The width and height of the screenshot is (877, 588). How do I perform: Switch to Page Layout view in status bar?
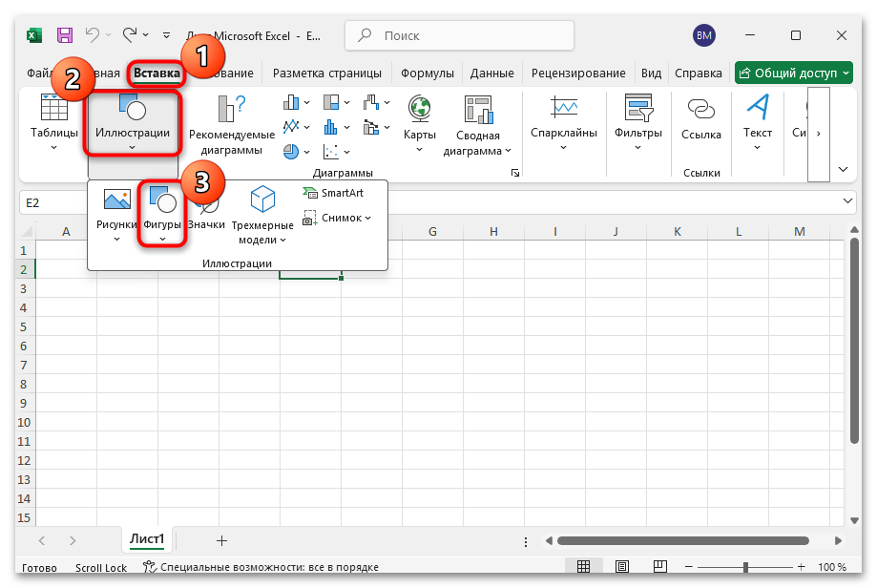[x=621, y=565]
